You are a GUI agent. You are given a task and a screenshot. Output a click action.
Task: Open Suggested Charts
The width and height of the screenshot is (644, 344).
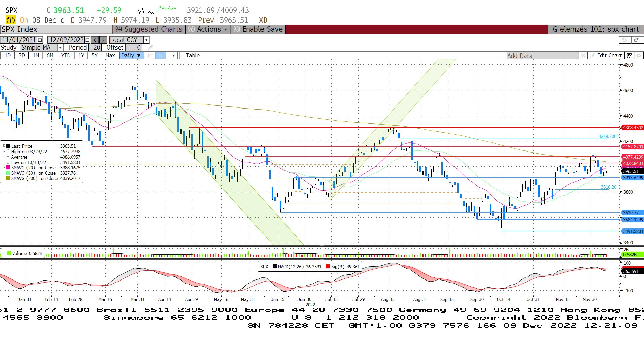click(149, 29)
